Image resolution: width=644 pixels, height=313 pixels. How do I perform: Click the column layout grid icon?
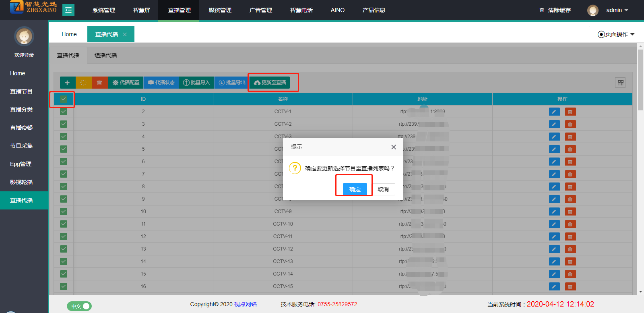click(x=620, y=83)
